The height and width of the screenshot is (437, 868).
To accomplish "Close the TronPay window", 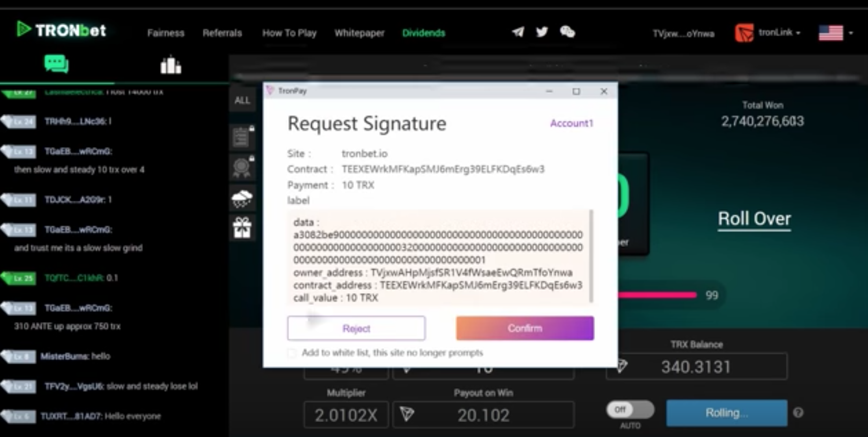I will (x=604, y=91).
